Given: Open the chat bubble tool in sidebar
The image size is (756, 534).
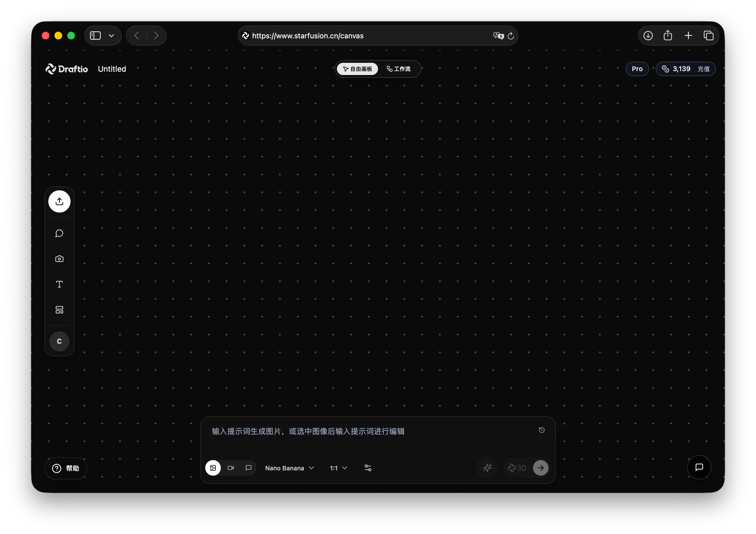Looking at the screenshot, I should click(x=59, y=233).
